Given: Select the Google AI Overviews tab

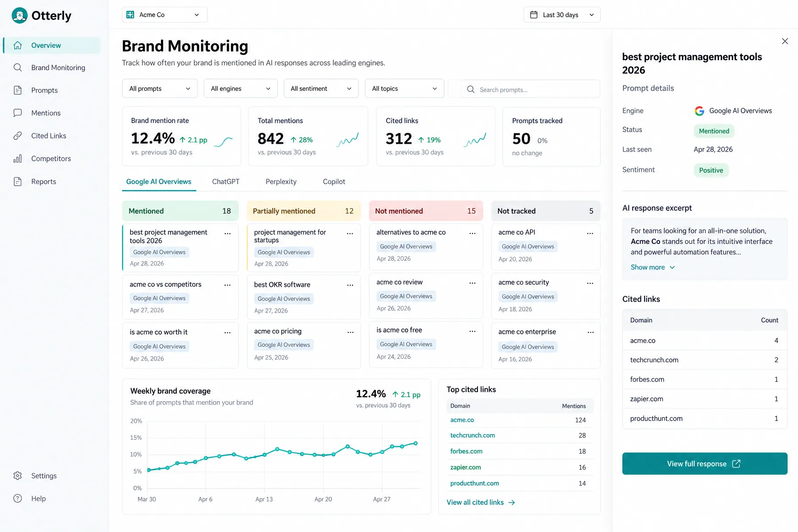Looking at the screenshot, I should point(159,182).
